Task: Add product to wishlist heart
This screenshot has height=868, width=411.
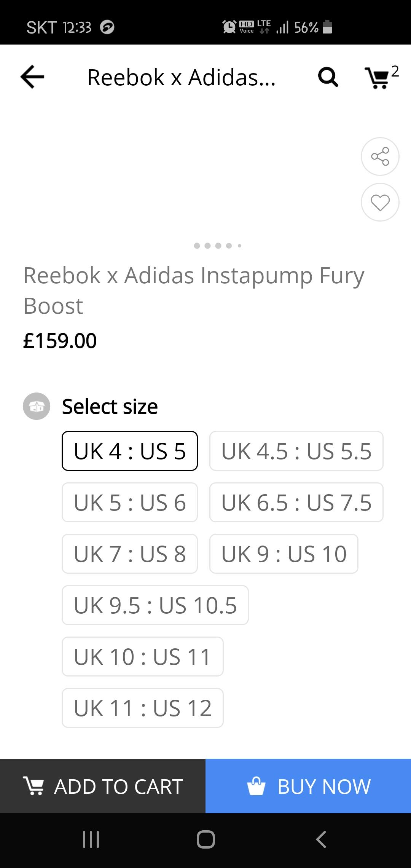Action: 380,202
